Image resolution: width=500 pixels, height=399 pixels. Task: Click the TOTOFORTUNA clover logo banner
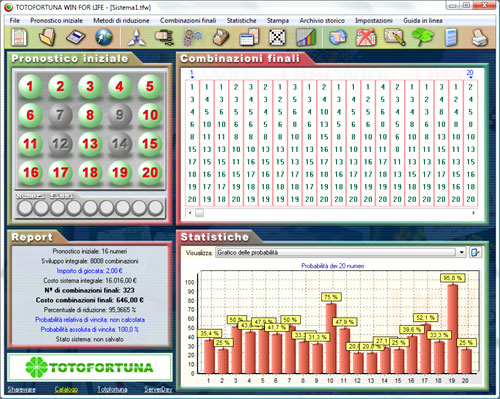pyautogui.click(x=90, y=367)
